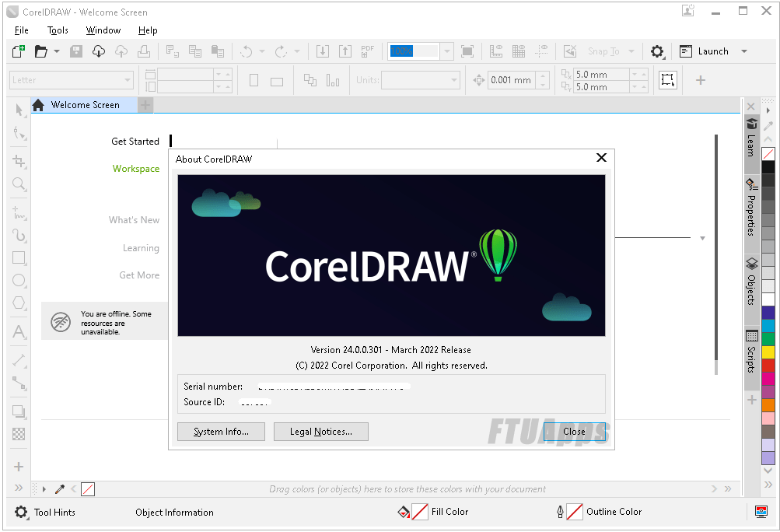Viewport: 780px width, 532px height.
Task: Close the About CorelDRAW dialog
Action: click(x=600, y=158)
